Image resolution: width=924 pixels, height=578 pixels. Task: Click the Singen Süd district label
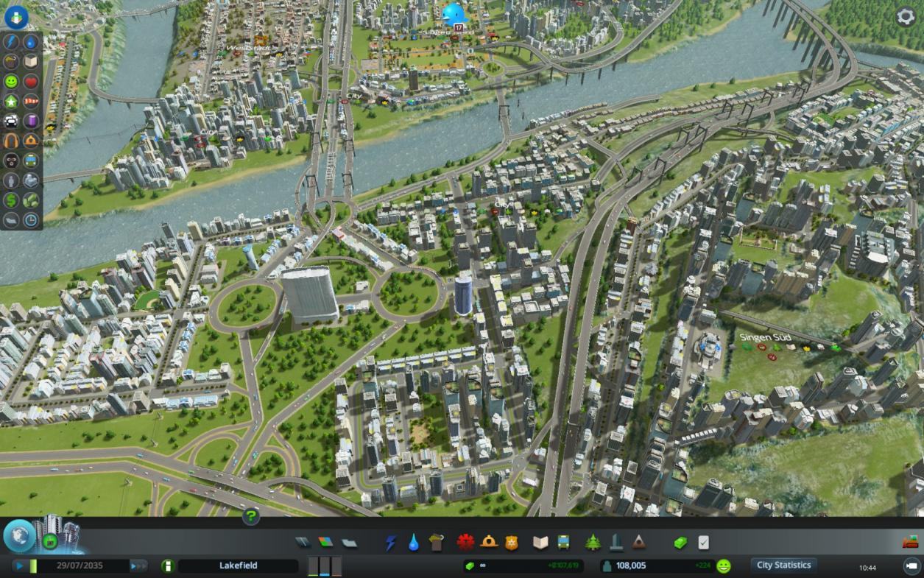coord(766,337)
